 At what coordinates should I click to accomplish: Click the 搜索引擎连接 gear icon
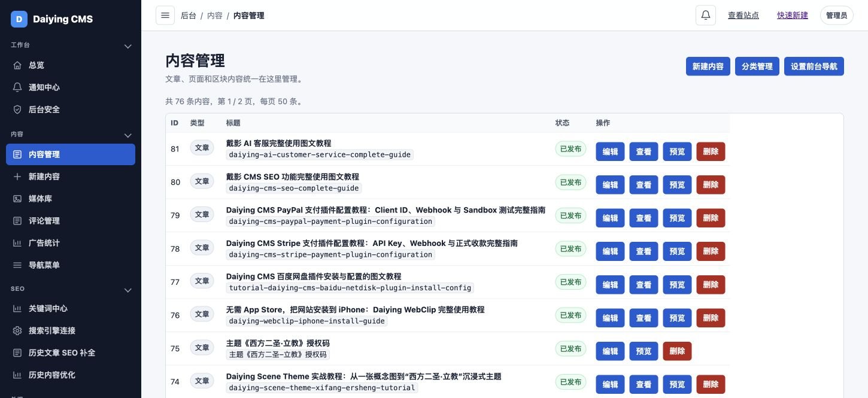17,330
